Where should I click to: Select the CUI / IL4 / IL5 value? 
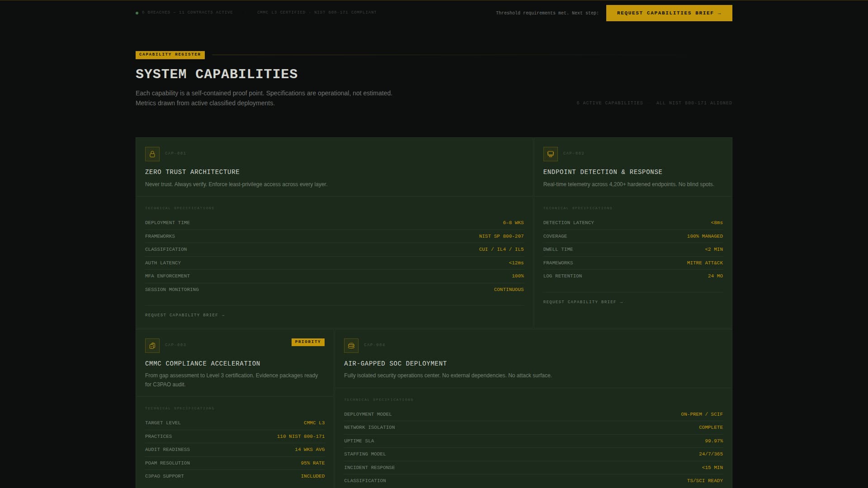coord(501,249)
